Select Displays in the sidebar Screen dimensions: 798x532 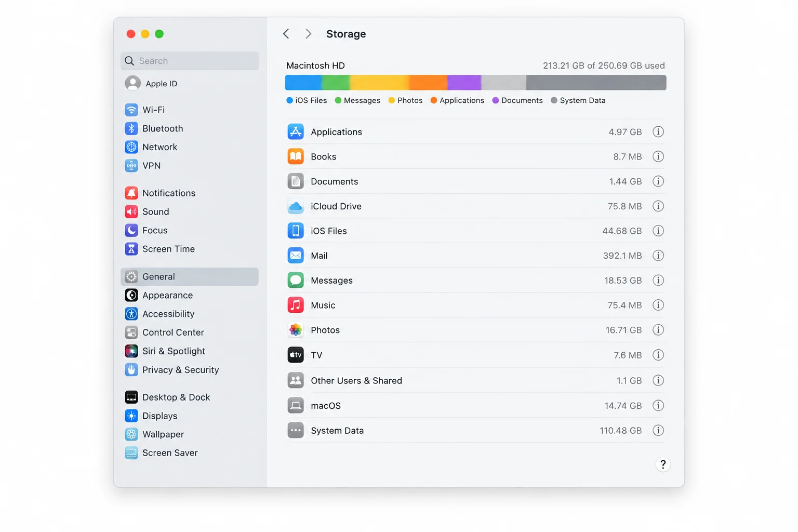[x=190, y=416]
